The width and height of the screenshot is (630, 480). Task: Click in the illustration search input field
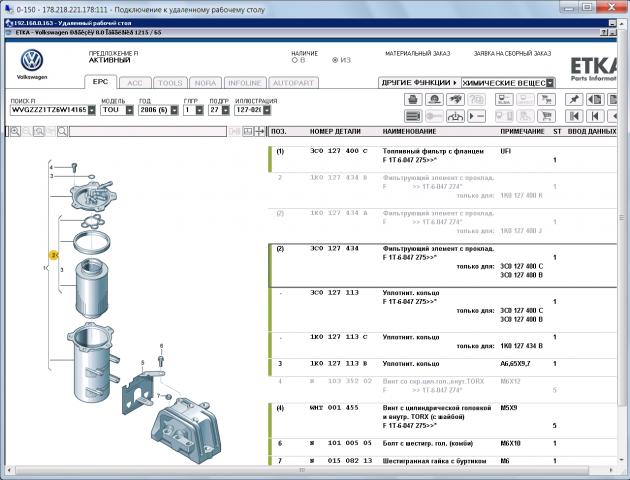click(x=148, y=131)
